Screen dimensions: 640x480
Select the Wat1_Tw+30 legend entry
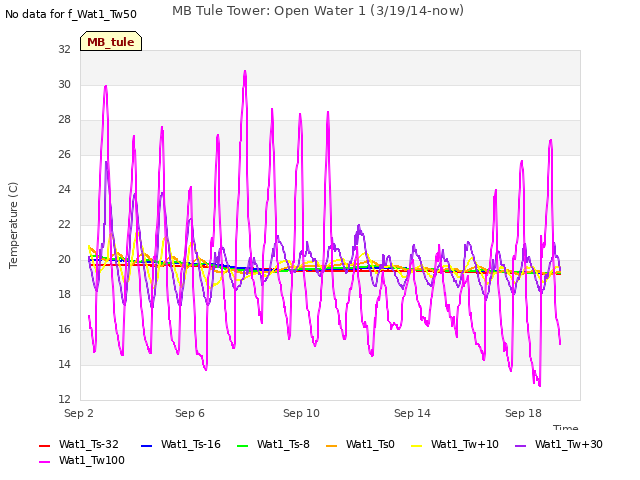pyautogui.click(x=559, y=444)
